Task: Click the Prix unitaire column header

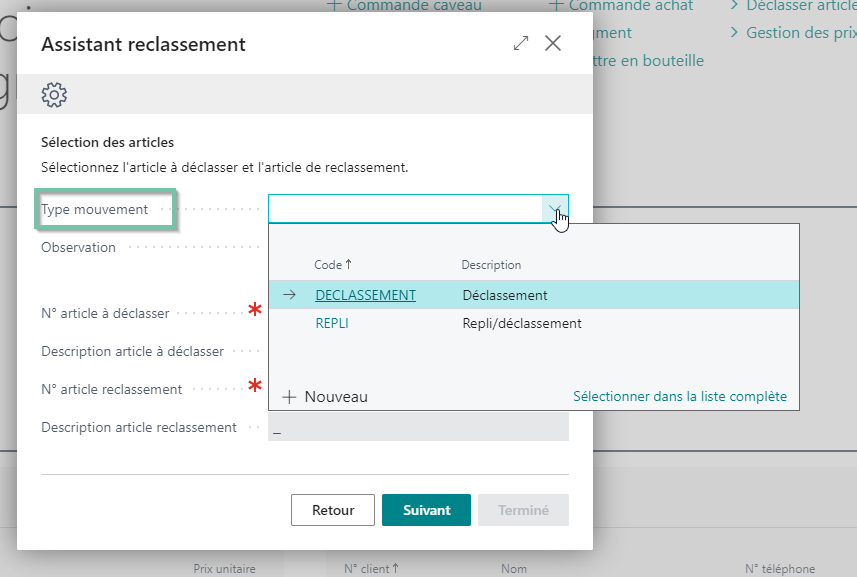Action: pyautogui.click(x=224, y=569)
